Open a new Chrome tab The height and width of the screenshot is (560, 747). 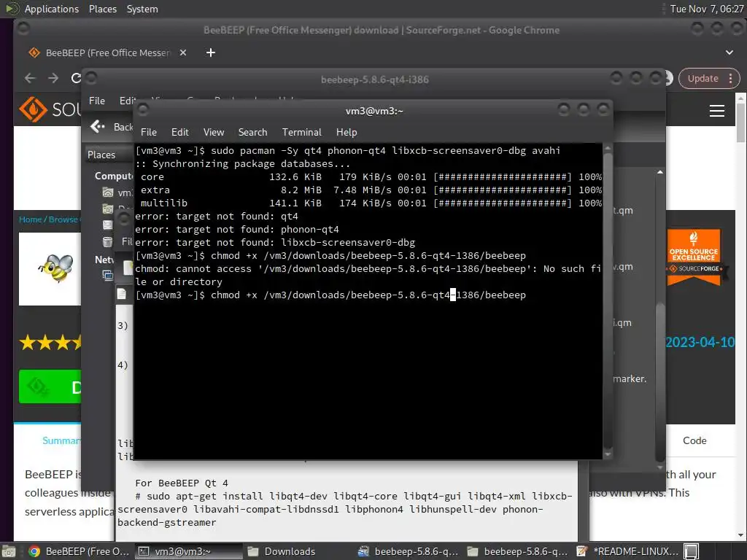[211, 52]
